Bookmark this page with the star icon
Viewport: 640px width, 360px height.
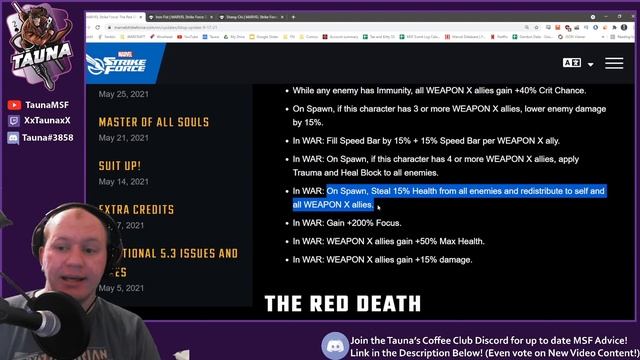[537, 27]
